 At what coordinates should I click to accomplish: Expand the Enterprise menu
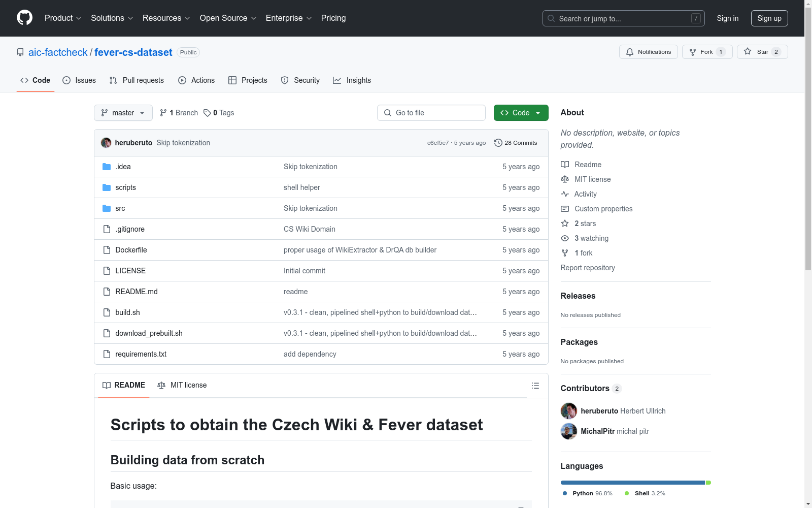289,18
